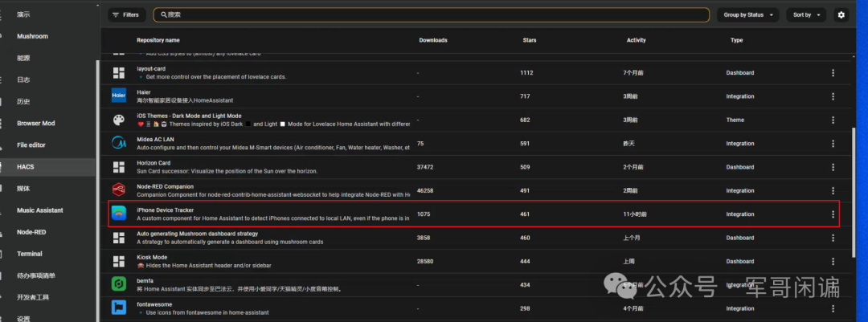Click the iOS Themes palette icon
The width and height of the screenshot is (868, 322).
pos(119,120)
